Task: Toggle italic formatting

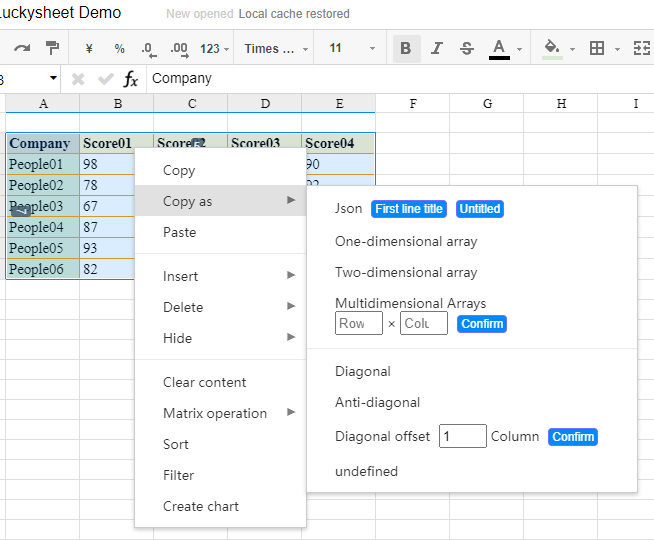Action: point(437,48)
